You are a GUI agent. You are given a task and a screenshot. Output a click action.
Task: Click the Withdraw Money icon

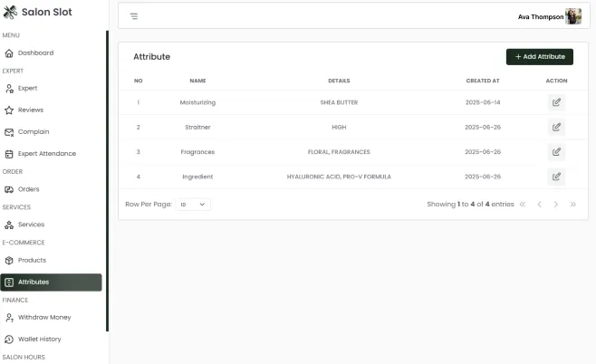tap(9, 318)
